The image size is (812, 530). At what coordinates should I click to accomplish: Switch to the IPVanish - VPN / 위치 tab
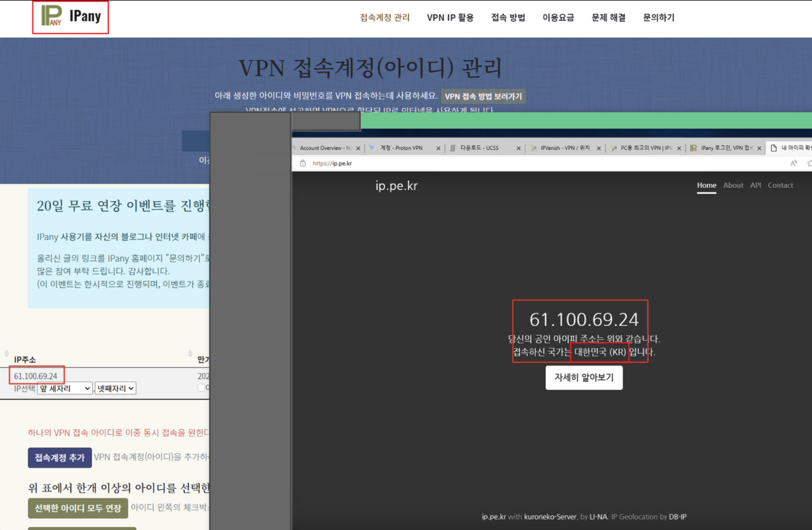565,148
